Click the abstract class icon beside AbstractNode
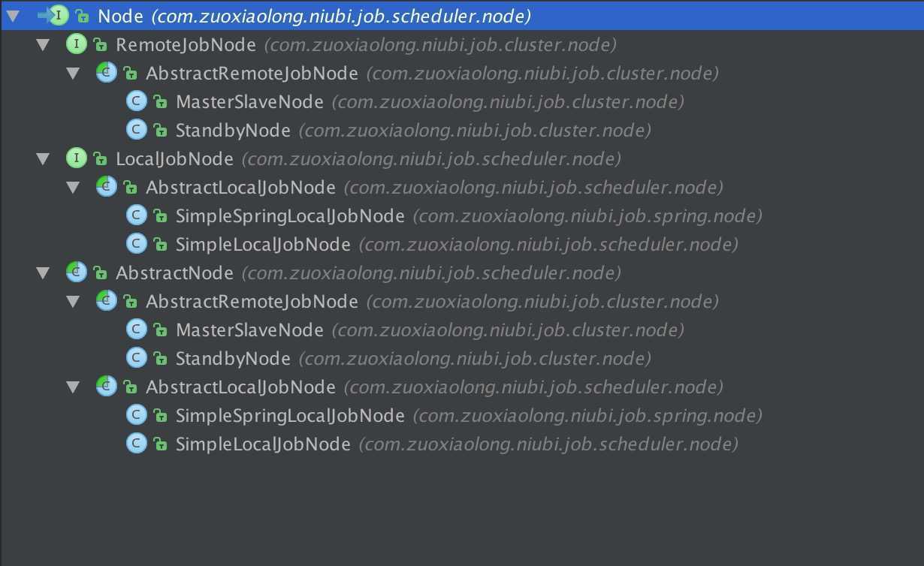Screen dimensions: 924x566 pos(76,273)
